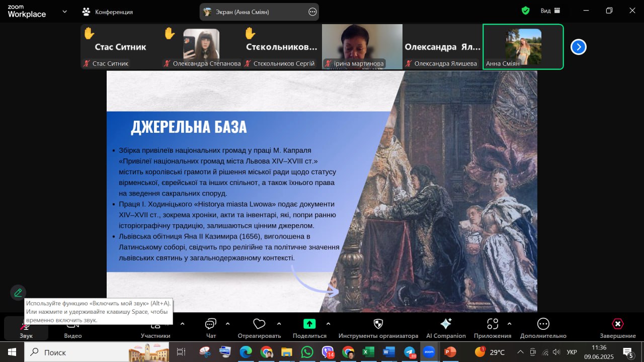Click the green encryption shield icon
The height and width of the screenshot is (362, 644).
pyautogui.click(x=526, y=11)
